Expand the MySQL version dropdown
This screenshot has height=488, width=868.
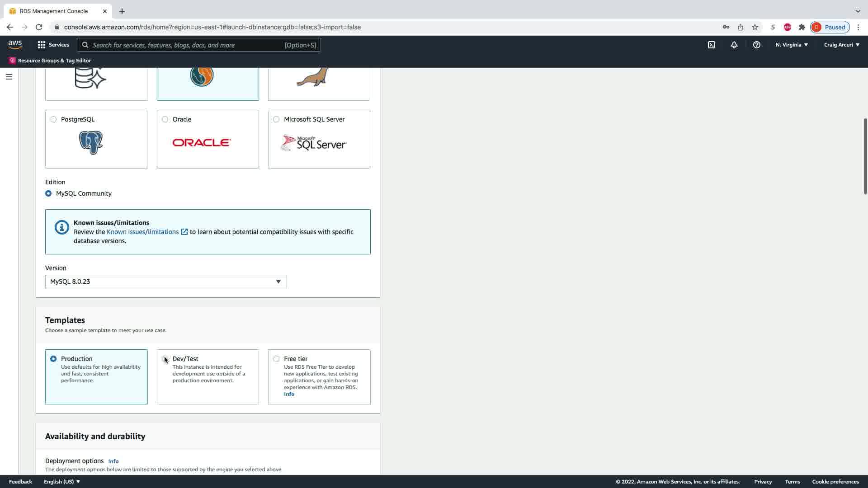(x=165, y=282)
